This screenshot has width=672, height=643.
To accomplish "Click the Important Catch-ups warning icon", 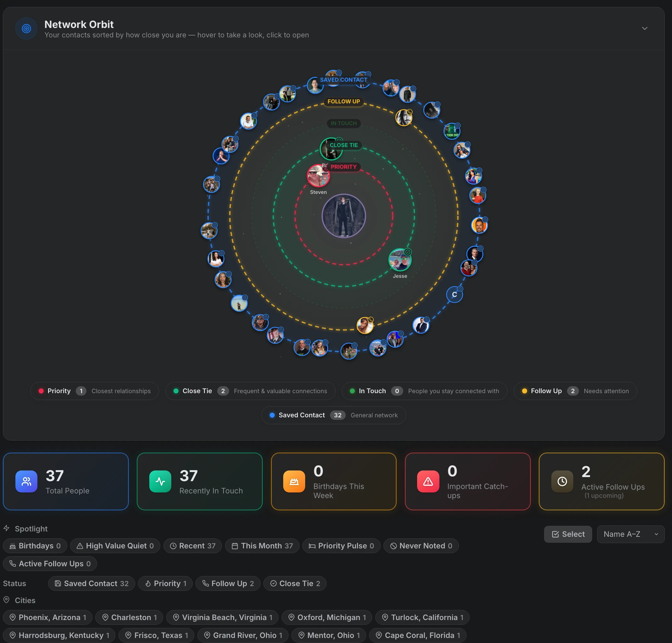I will click(x=428, y=481).
